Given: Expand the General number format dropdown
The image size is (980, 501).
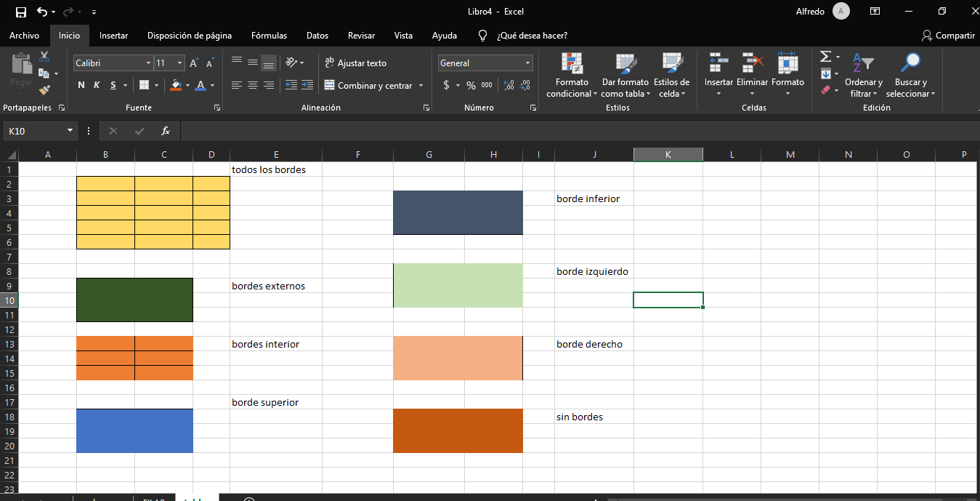Looking at the screenshot, I should [x=527, y=63].
